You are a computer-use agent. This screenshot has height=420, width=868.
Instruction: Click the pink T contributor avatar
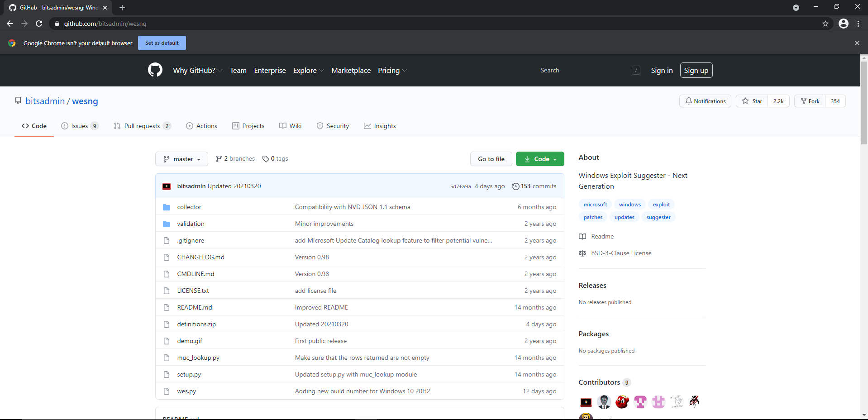[640, 402]
